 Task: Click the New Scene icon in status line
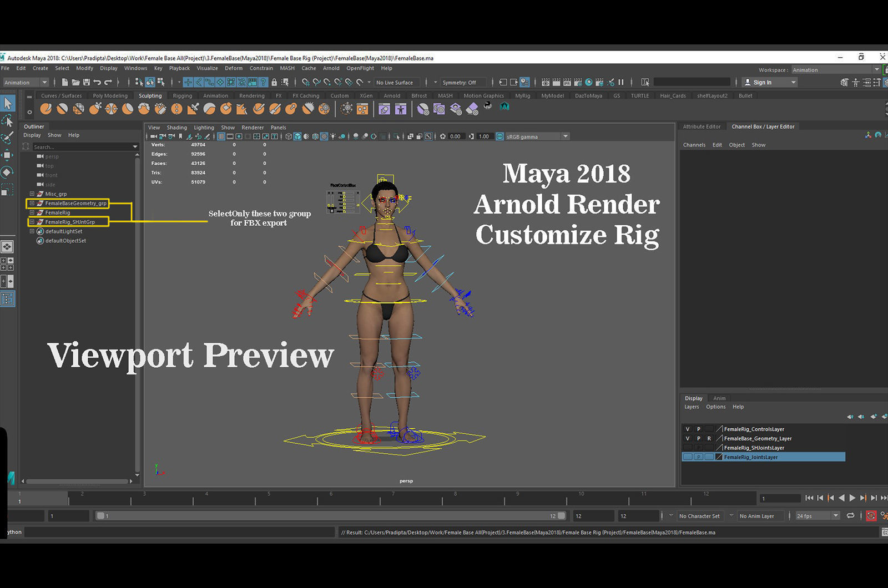tap(64, 82)
